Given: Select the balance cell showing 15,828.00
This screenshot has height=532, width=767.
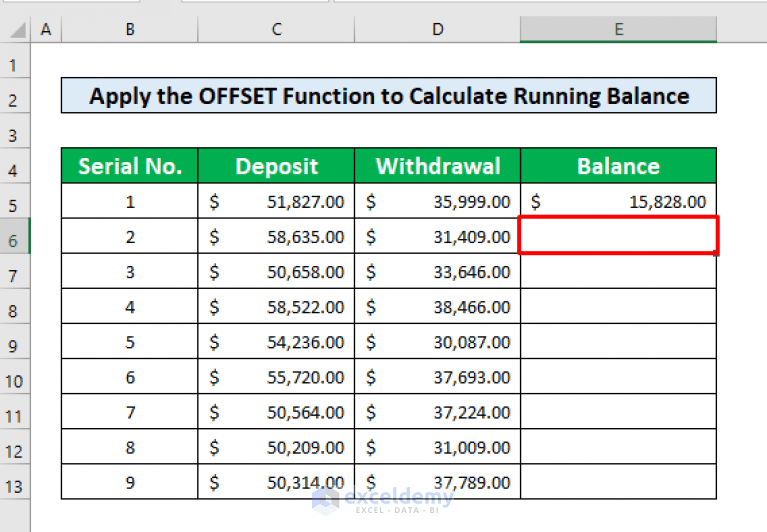Looking at the screenshot, I should click(619, 201).
